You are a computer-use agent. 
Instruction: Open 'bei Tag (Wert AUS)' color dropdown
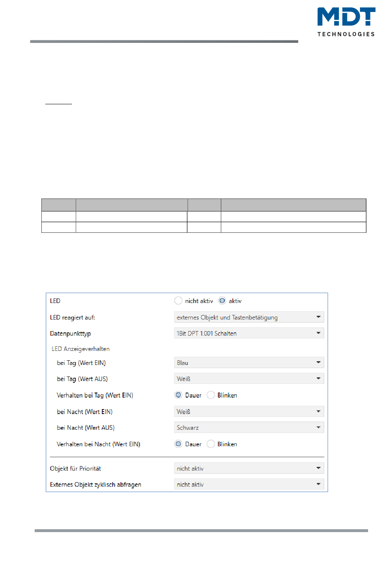249,379
